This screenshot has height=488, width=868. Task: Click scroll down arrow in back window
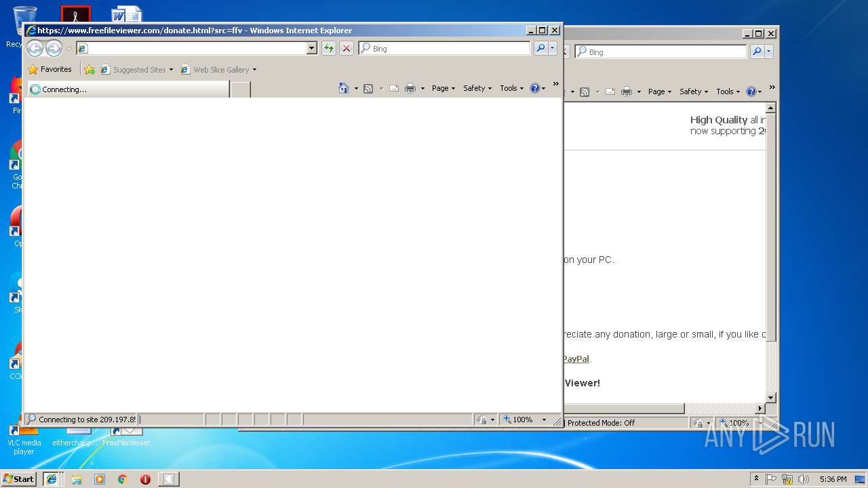click(771, 398)
